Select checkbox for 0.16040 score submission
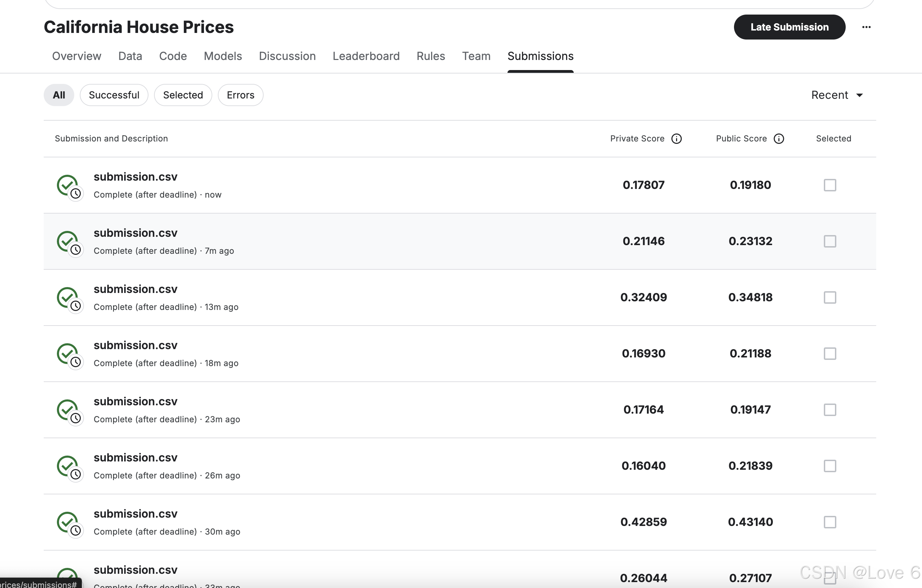Screen dimensions: 922x588 point(830,466)
